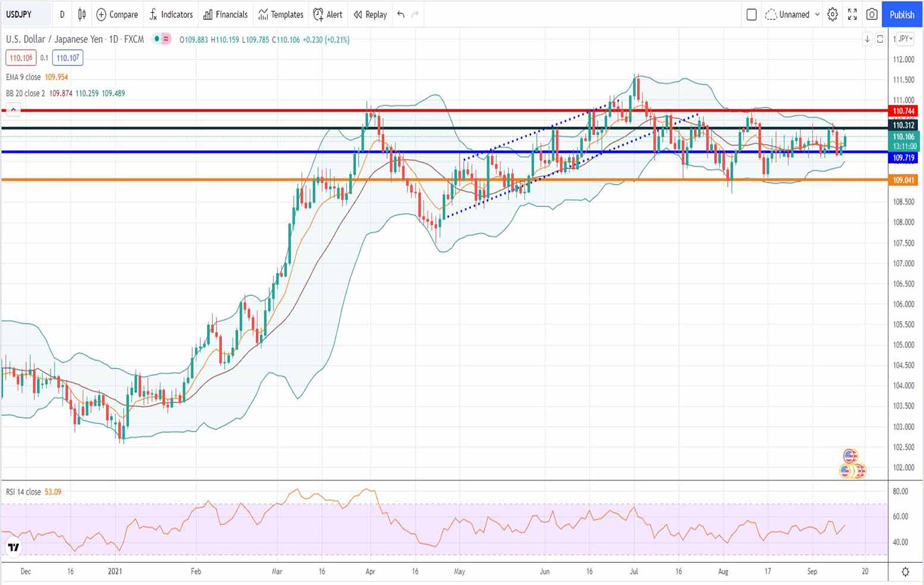Open the candlestick chart style selector

tap(82, 14)
